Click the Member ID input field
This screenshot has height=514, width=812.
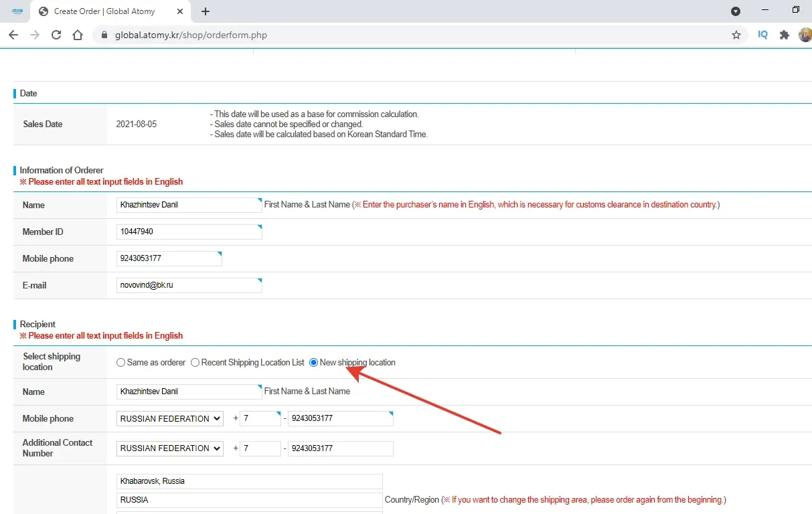pyautogui.click(x=189, y=232)
